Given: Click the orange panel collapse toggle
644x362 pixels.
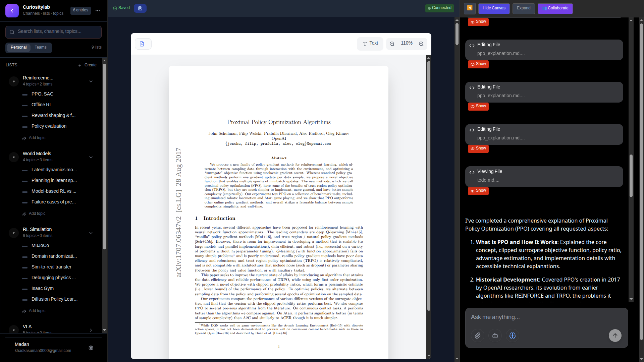Looking at the screenshot, I should click(470, 8).
